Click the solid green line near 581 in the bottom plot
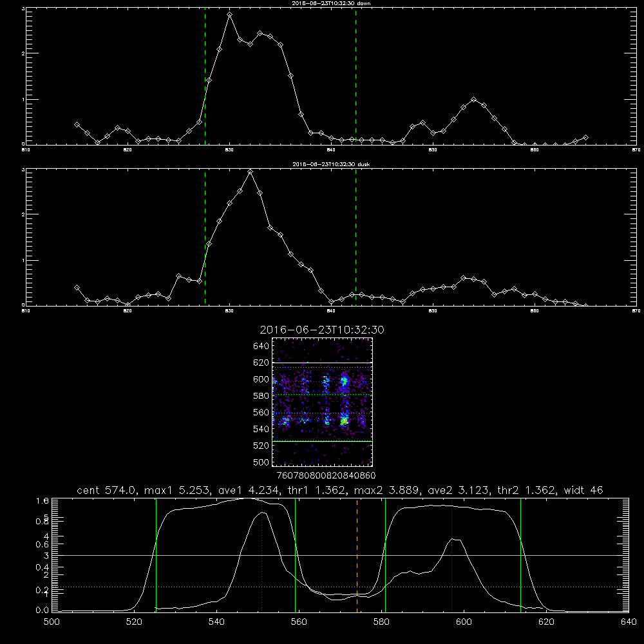The height and width of the screenshot is (644, 644). point(385,555)
